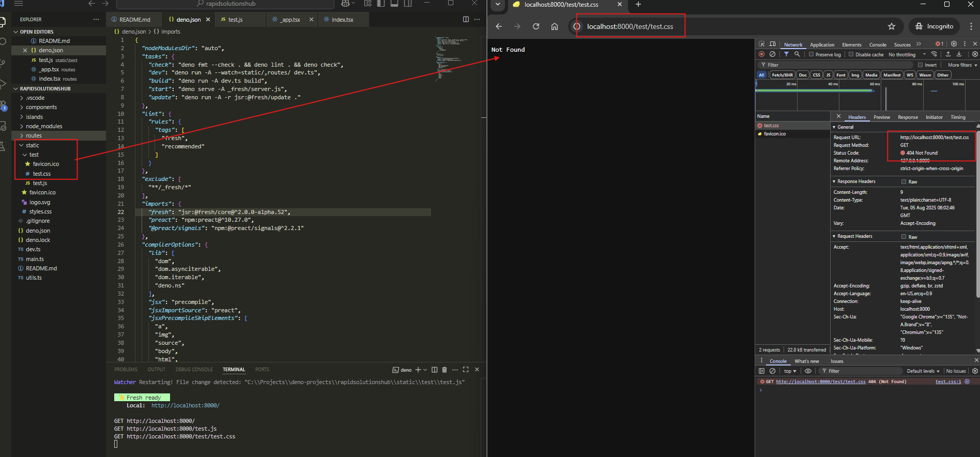Click the network overview timeline
Screen dimensions: 980x457
(867, 95)
